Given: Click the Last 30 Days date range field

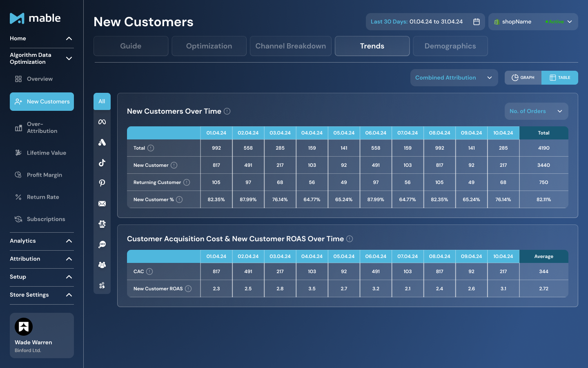Looking at the screenshot, I should pos(425,22).
